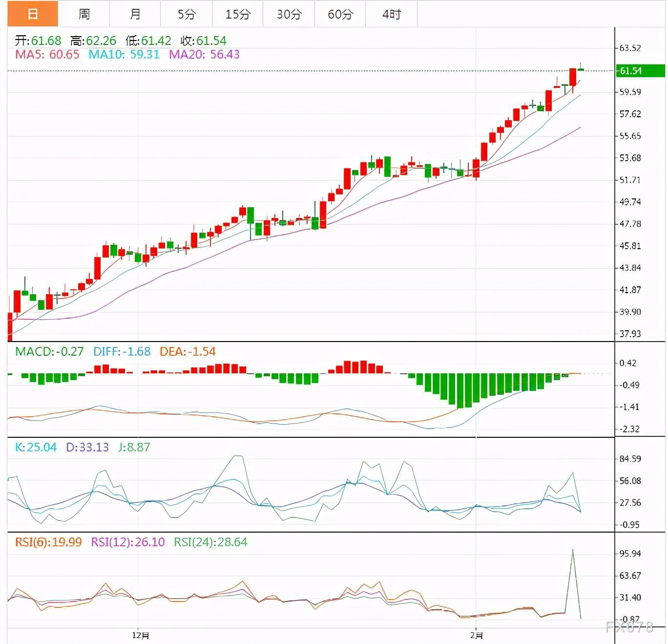Click the opening price 开:61.68 label
668x644 pixels.
point(38,41)
